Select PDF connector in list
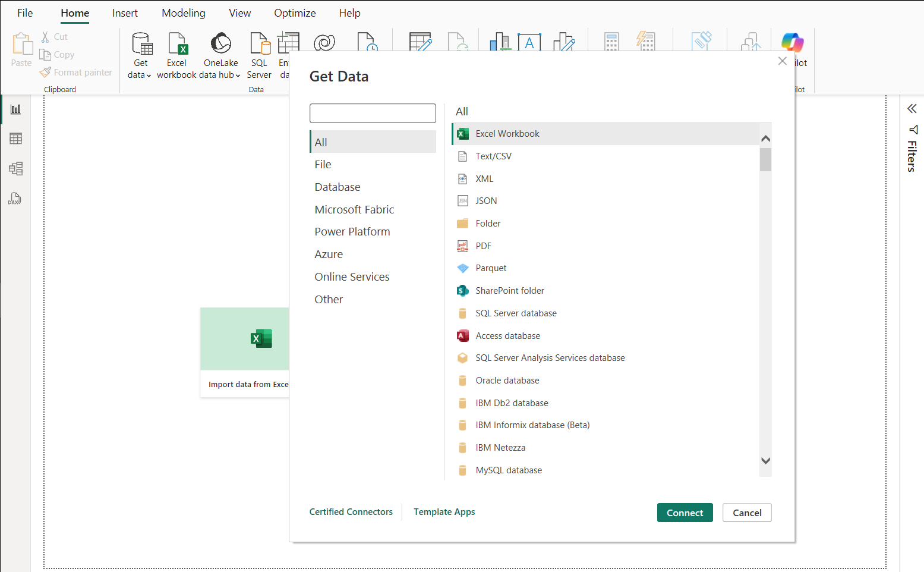Viewport: 924px width, 572px height. (606, 246)
